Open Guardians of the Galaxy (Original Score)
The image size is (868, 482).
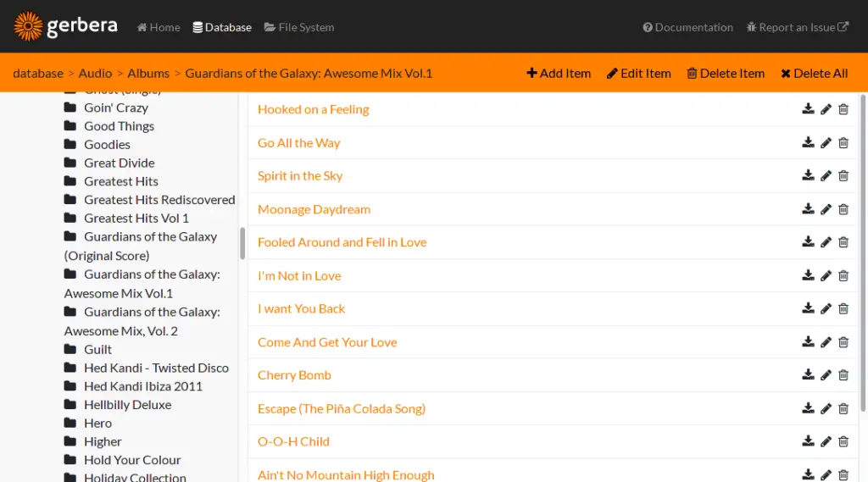pyautogui.click(x=141, y=246)
